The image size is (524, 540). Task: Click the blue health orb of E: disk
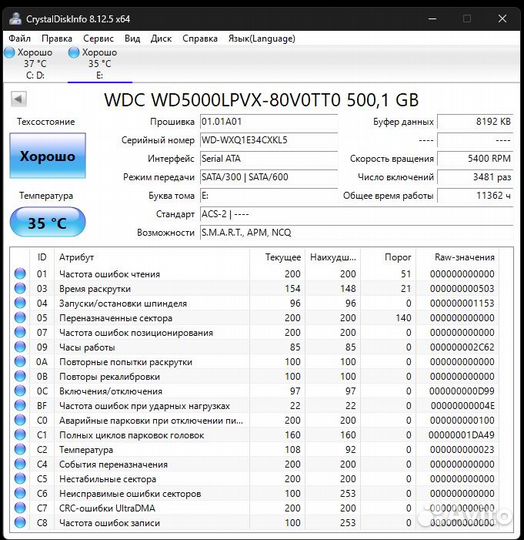click(x=74, y=52)
